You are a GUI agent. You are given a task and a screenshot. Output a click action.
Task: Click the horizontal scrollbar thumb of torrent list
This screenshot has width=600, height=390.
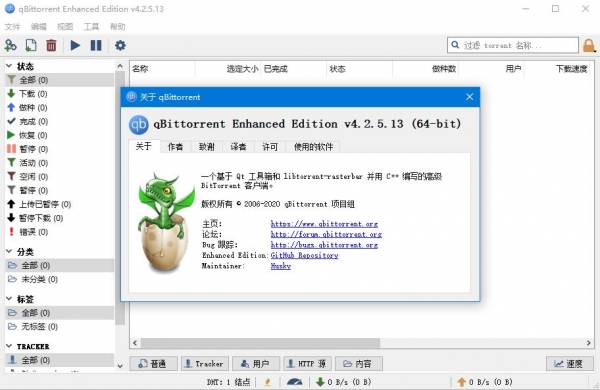tap(260, 343)
